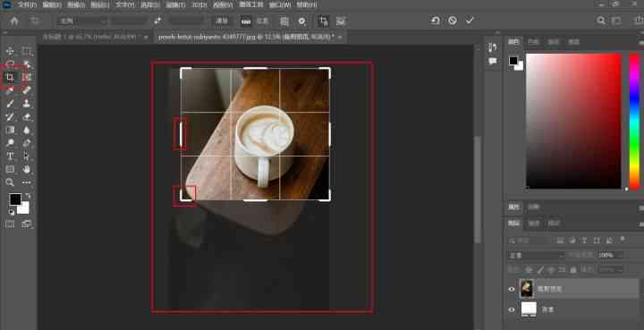This screenshot has width=644, height=330.
Task: Hide the top crop preview layer
Action: pos(512,289)
